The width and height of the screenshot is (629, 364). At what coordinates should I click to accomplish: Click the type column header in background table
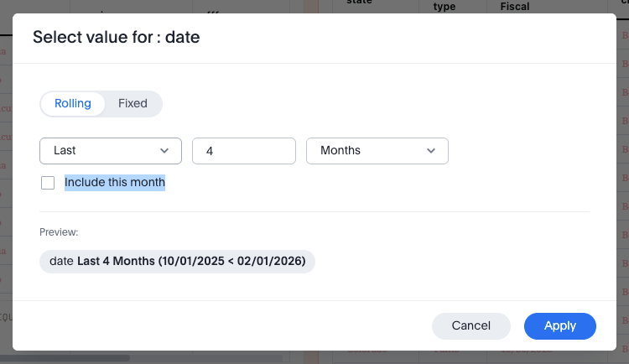point(443,7)
